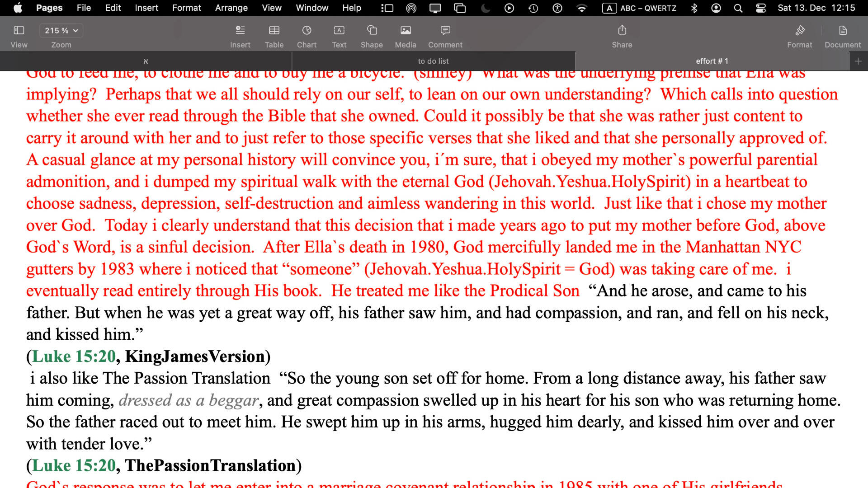Expand the 215 % zoom dropdown
Image resolution: width=868 pixels, height=488 pixels.
(x=61, y=30)
